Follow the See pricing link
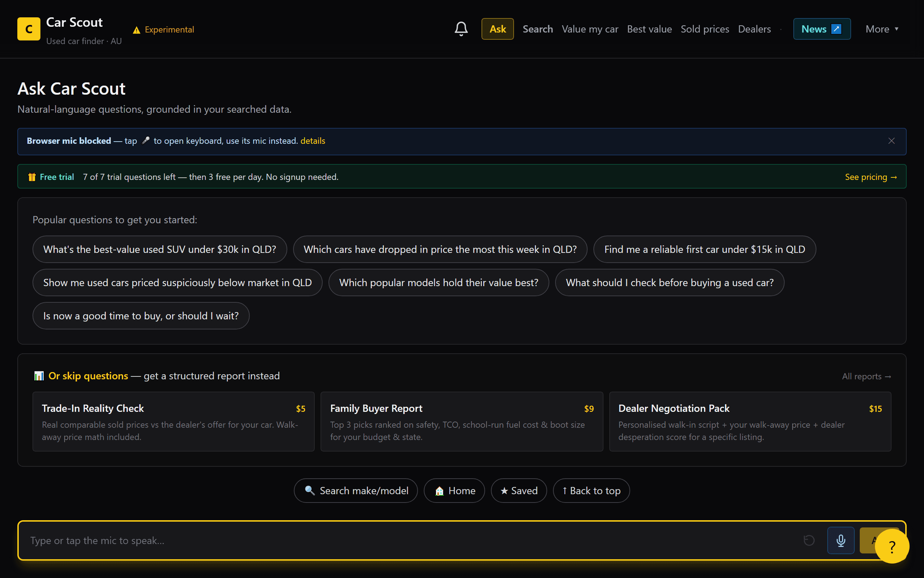The image size is (924, 578). [871, 177]
